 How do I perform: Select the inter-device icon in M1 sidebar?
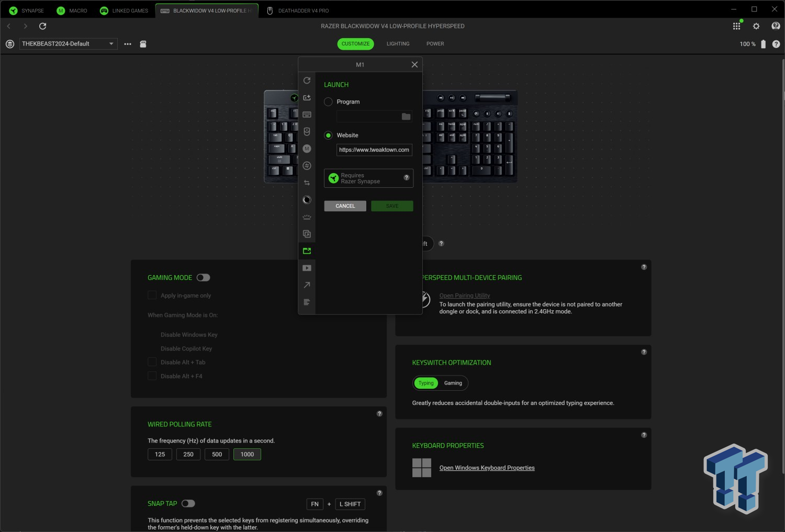tap(307, 166)
